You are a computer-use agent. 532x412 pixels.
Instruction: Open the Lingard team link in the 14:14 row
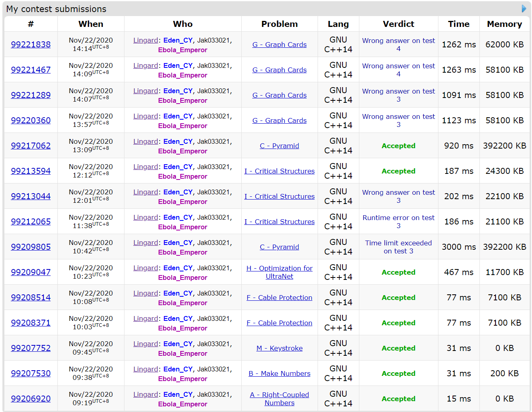[x=145, y=40]
